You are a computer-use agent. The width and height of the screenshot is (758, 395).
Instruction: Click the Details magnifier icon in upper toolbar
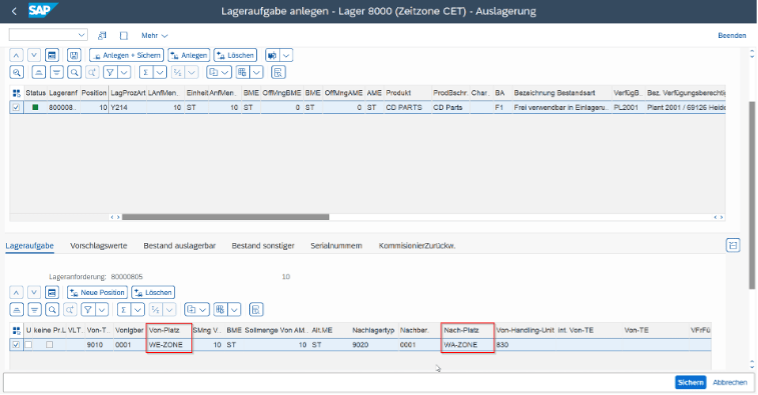16,73
